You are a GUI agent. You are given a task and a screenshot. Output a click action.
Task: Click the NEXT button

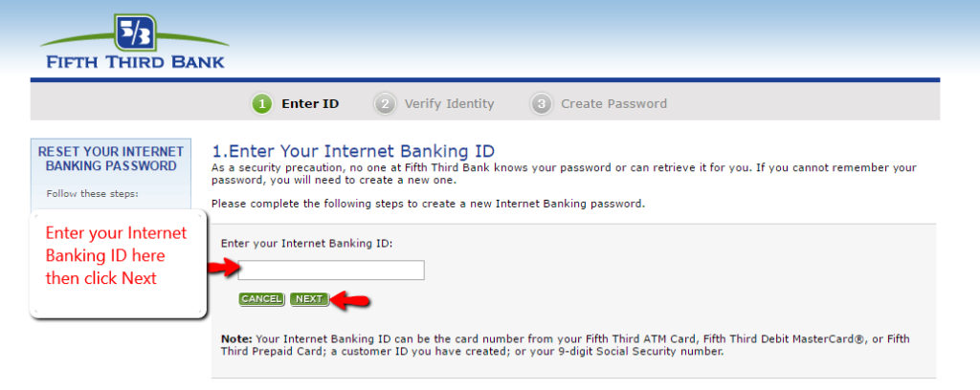(309, 299)
